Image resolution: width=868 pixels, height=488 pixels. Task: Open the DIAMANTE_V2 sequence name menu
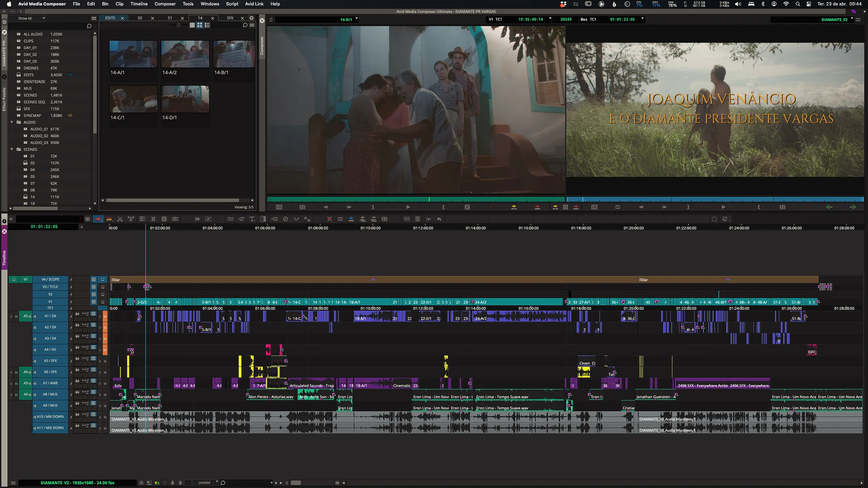point(852,19)
